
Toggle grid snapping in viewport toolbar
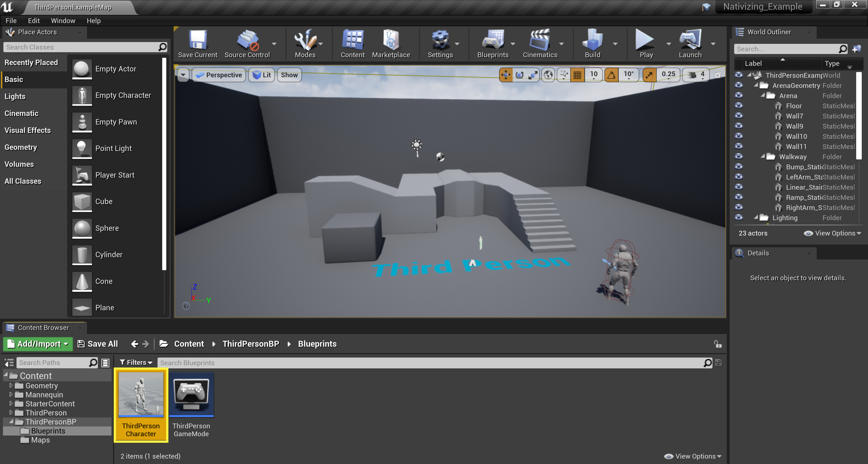[x=577, y=75]
